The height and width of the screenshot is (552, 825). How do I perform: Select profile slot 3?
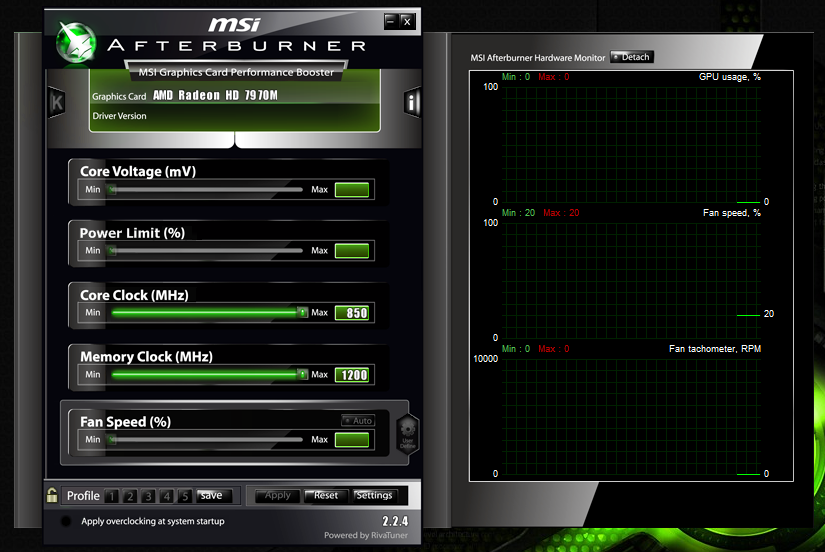point(148,496)
